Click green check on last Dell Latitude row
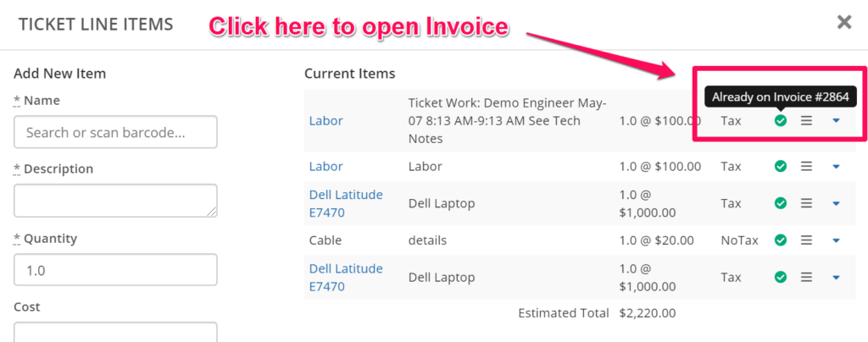The height and width of the screenshot is (342, 868). [x=781, y=277]
